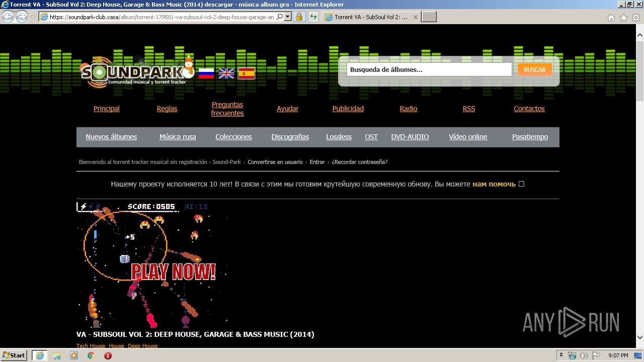Image resolution: width=644 pixels, height=362 pixels.
Task: Show hidden tray icons arrow
Action: pyautogui.click(x=561, y=355)
